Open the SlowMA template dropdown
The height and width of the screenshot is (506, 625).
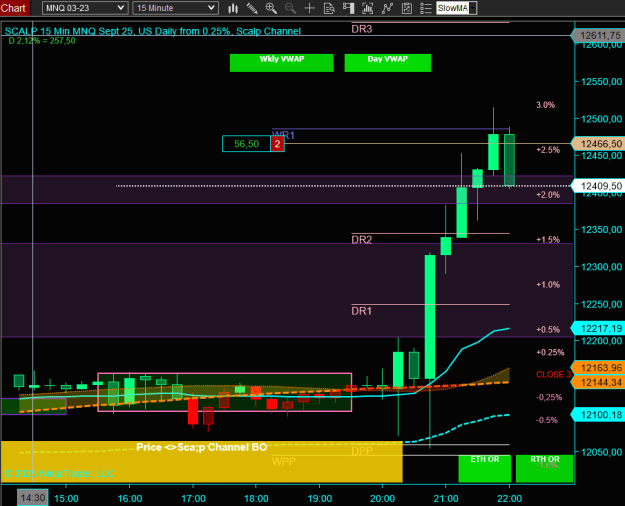coord(456,8)
